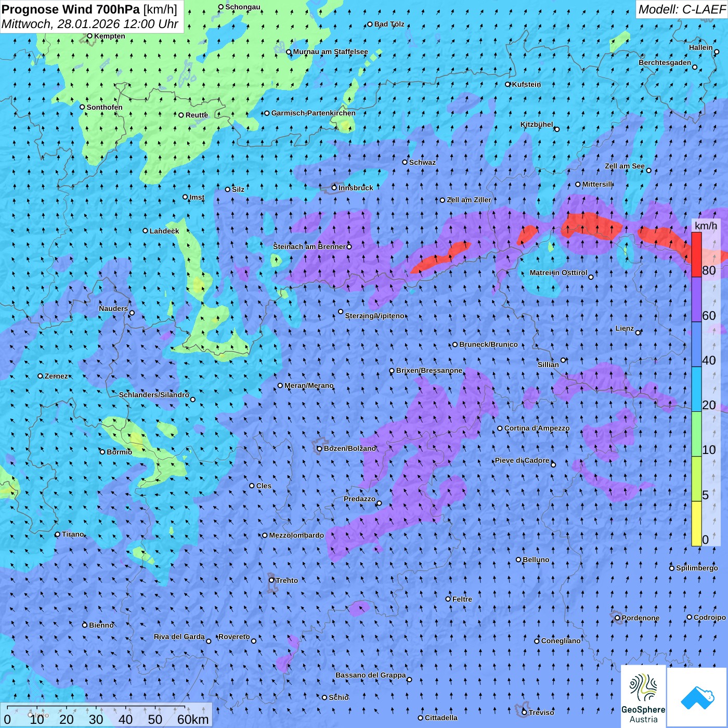Click the yellow 0-5 km/h legend swatch
This screenshot has height=728, width=728.
[x=696, y=524]
